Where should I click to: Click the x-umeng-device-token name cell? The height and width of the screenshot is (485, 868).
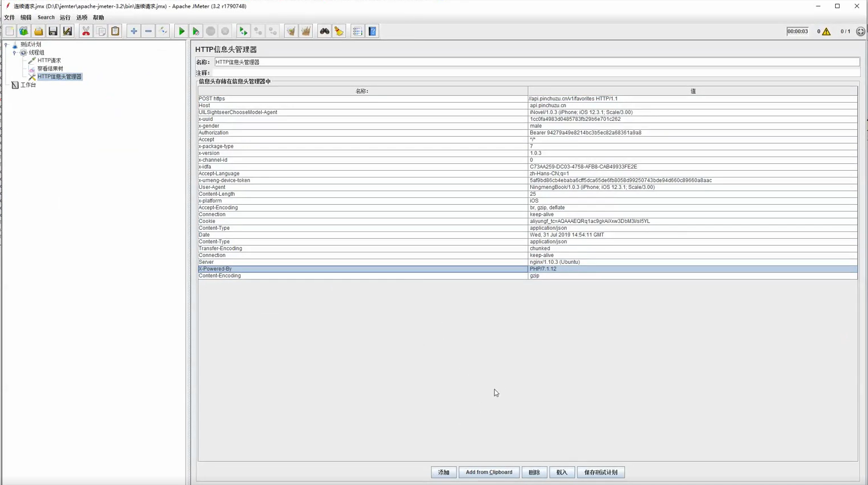pyautogui.click(x=363, y=180)
